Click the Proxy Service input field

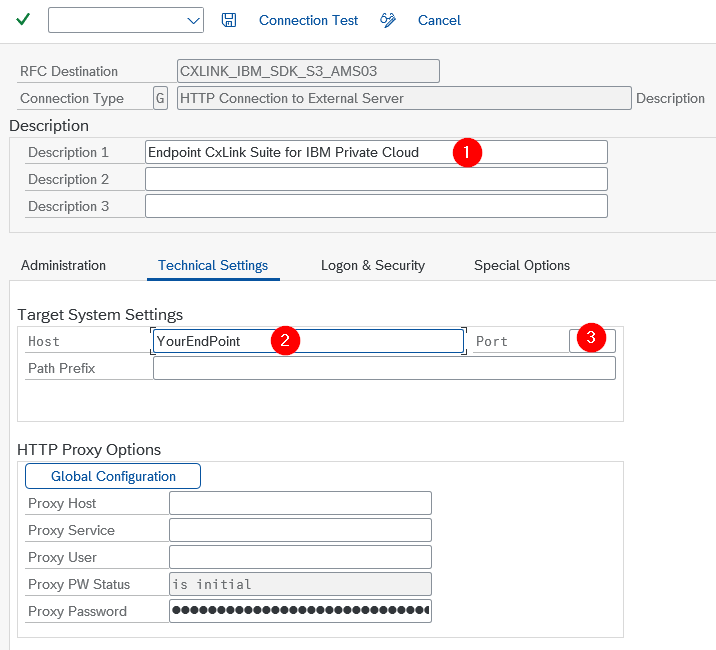(300, 530)
